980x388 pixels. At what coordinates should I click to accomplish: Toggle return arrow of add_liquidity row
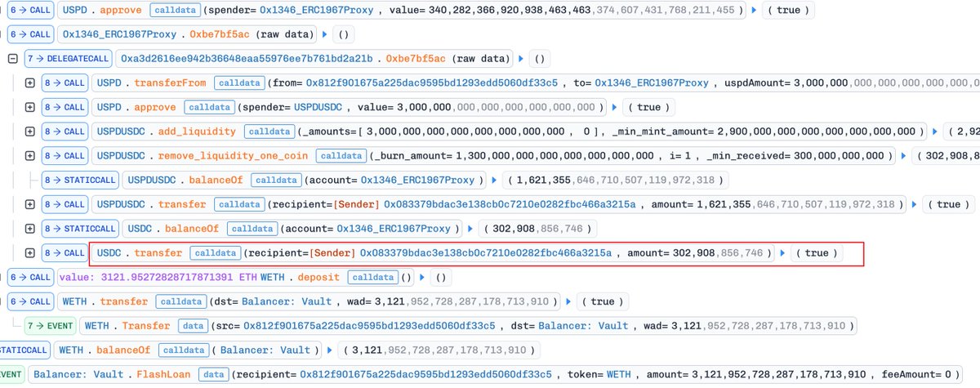pyautogui.click(x=933, y=132)
